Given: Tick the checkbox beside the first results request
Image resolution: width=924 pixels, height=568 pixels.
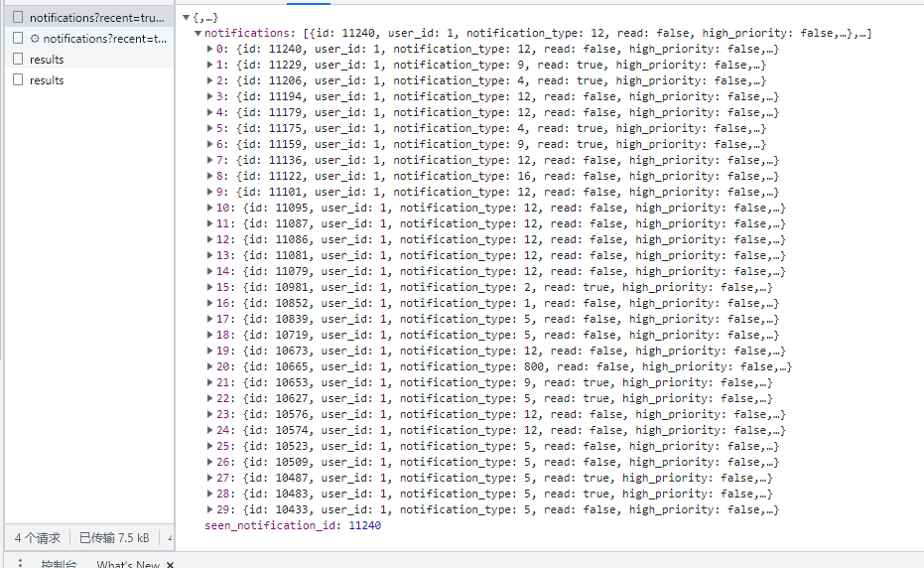Looking at the screenshot, I should click(x=18, y=59).
